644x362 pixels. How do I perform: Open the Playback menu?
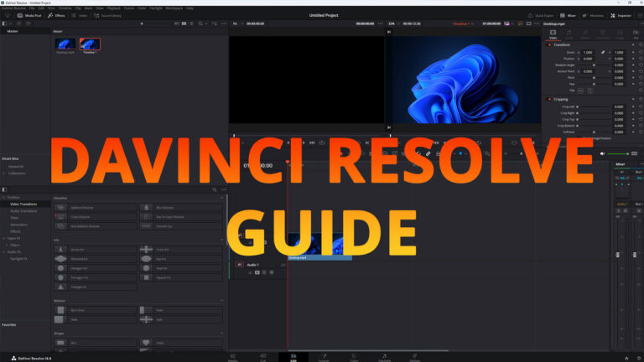tap(114, 8)
